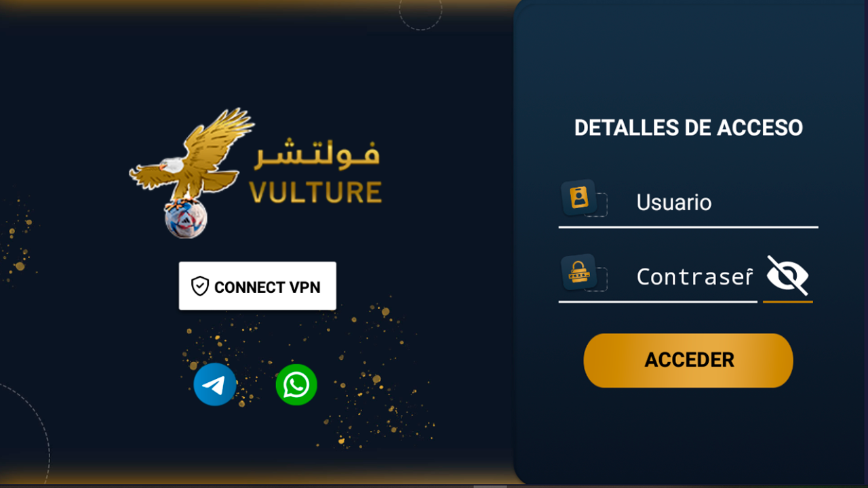Click the ACCEDER login button
Screen dimensions: 868x488
tap(688, 360)
